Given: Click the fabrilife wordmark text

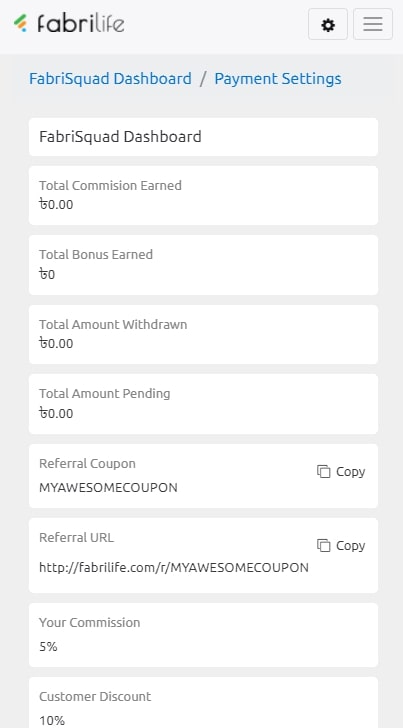Looking at the screenshot, I should 81,23.
